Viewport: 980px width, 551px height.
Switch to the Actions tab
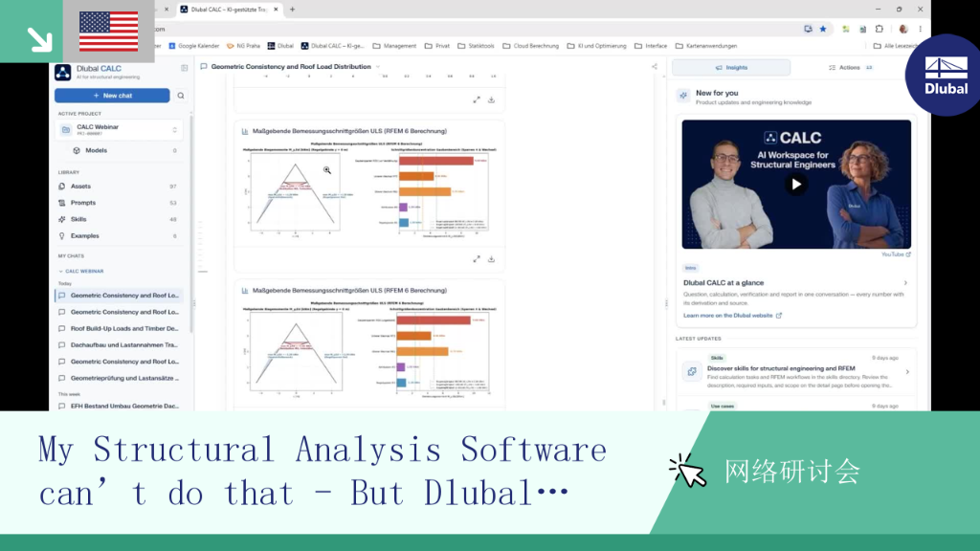[x=850, y=68]
